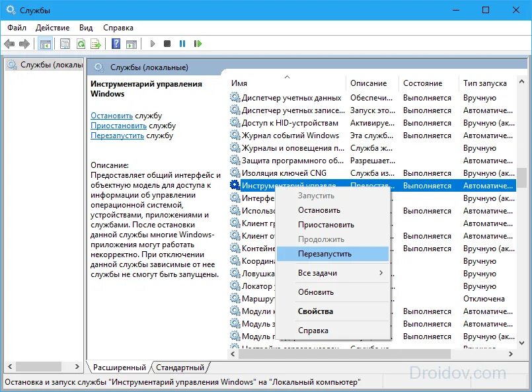This screenshot has height=392, width=532.
Task: Click Выполняется status of Журнал событий Windows
Action: (x=427, y=136)
